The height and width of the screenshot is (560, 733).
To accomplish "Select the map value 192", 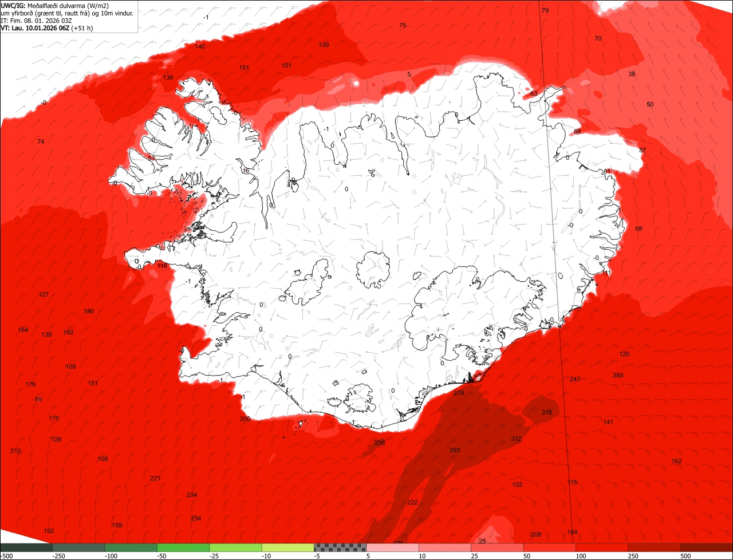I will tap(49, 531).
